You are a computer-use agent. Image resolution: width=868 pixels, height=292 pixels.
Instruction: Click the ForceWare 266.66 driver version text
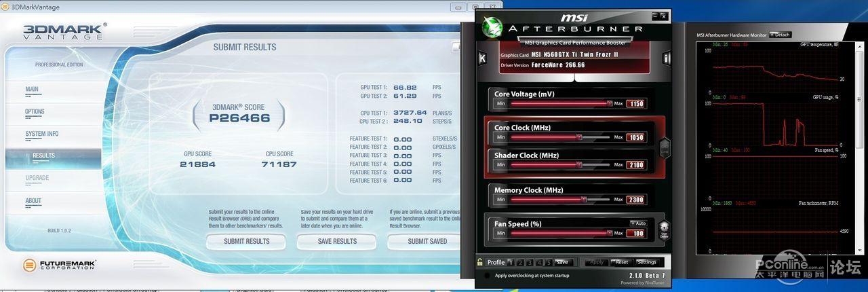[x=558, y=65]
